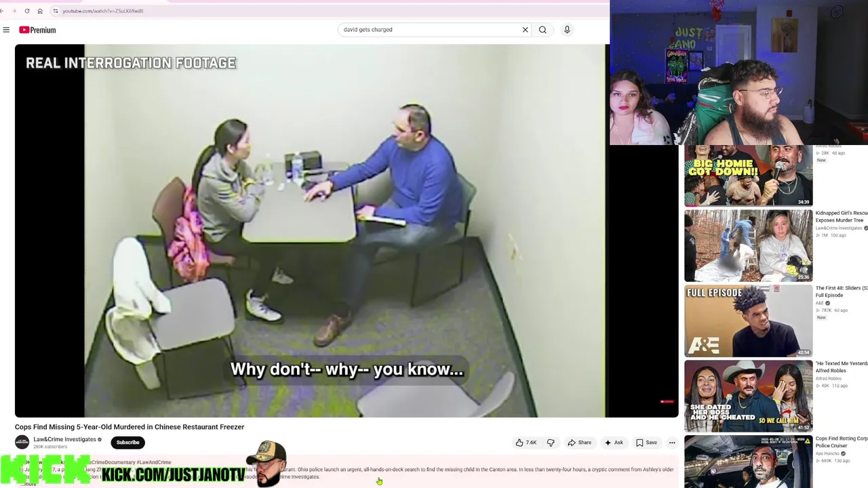Go to YouTube Premium home logo
The width and height of the screenshot is (868, 488).
coord(37,30)
